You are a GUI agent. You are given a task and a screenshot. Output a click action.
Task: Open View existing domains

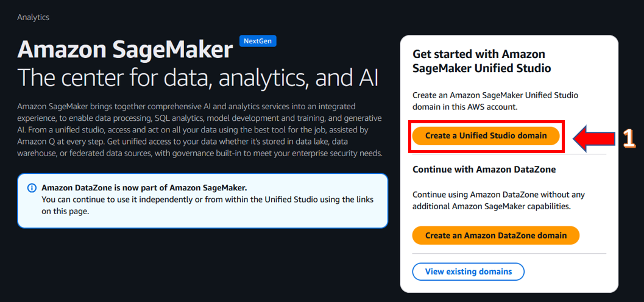468,271
